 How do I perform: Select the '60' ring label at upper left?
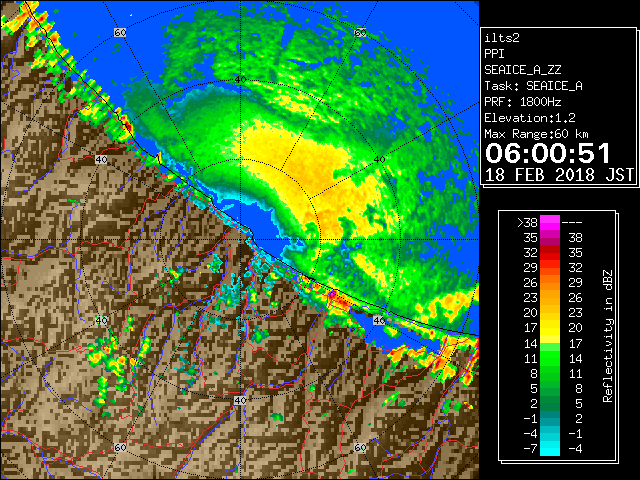[x=120, y=33]
